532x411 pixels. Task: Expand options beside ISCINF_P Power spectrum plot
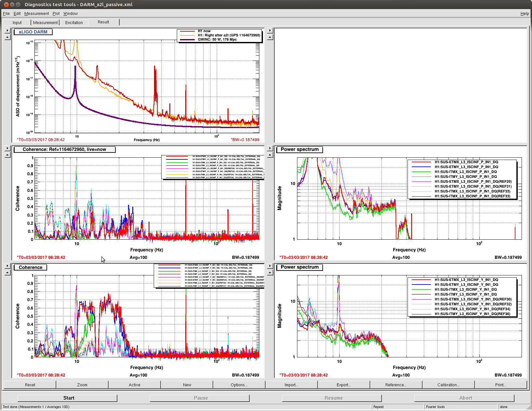click(x=270, y=148)
